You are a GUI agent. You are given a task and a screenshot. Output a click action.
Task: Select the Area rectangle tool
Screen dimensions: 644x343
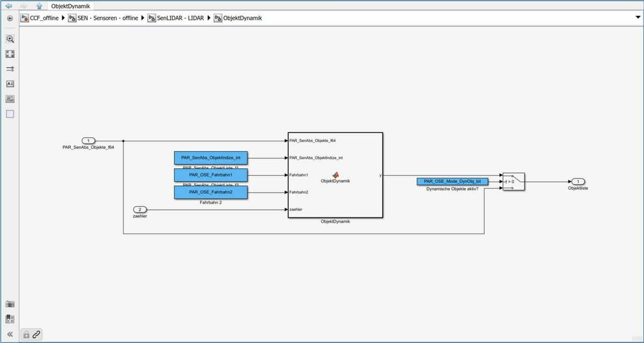pyautogui.click(x=10, y=114)
